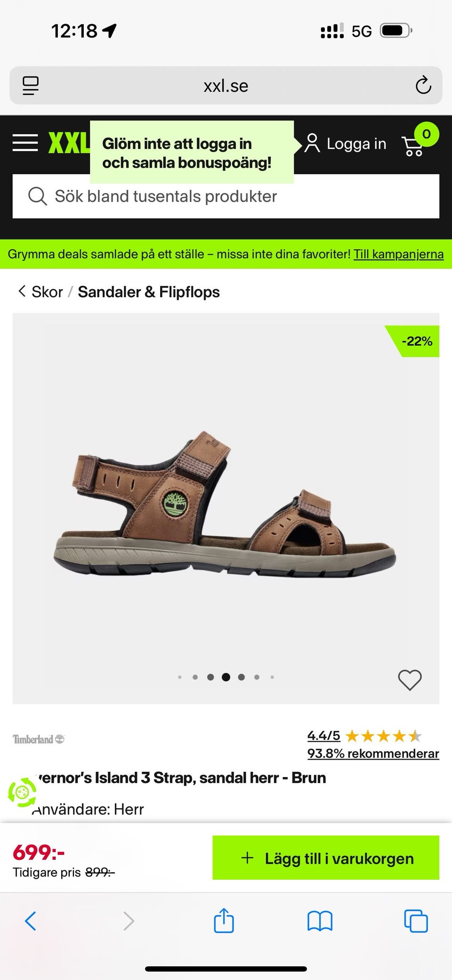
Task: Follow the Till kampanjerna link
Action: pos(398,254)
